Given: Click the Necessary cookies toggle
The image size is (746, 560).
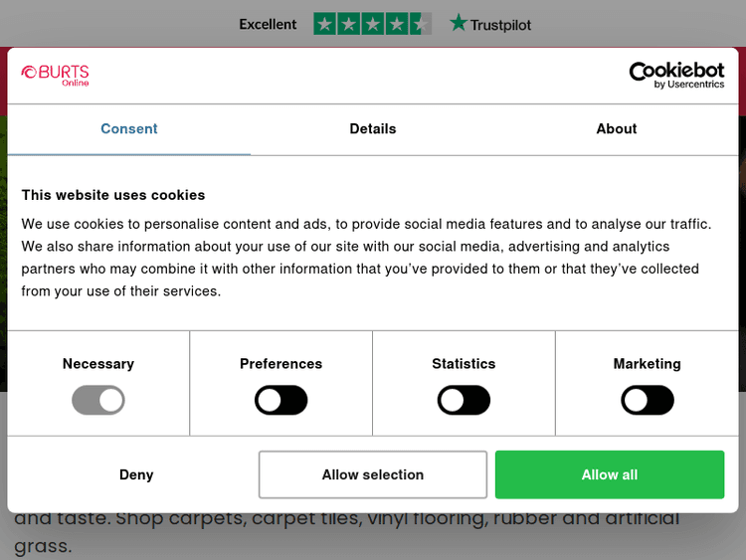Looking at the screenshot, I should coord(98,401).
